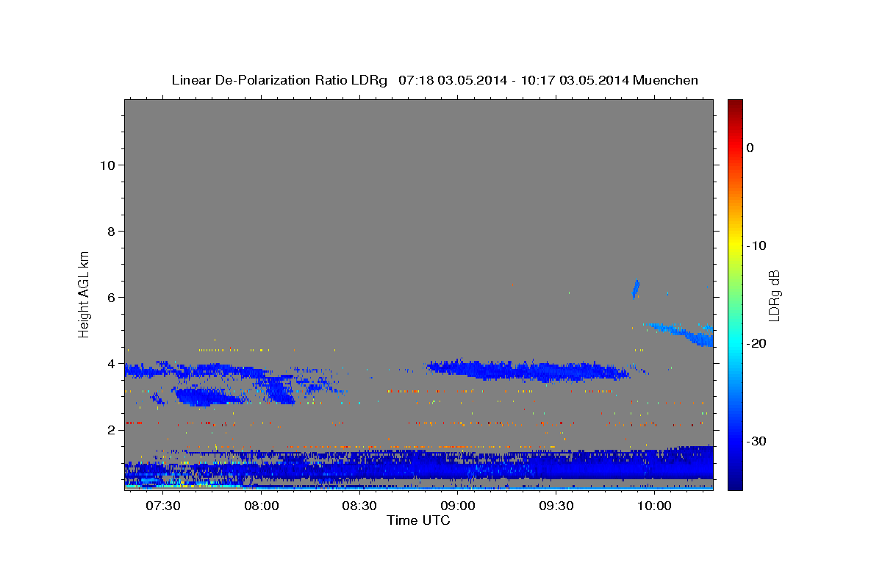
Task: Click the 09:30 time tick label
Action: click(x=556, y=506)
